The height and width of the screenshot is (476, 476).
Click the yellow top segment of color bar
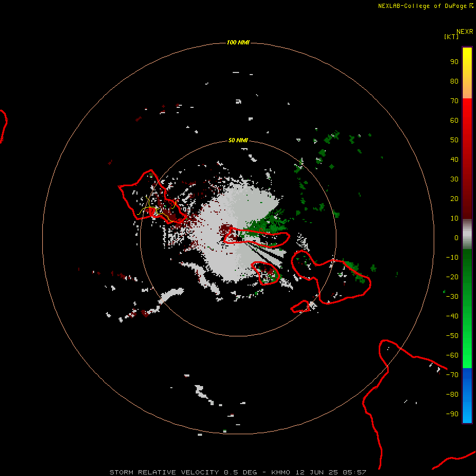coord(467,73)
